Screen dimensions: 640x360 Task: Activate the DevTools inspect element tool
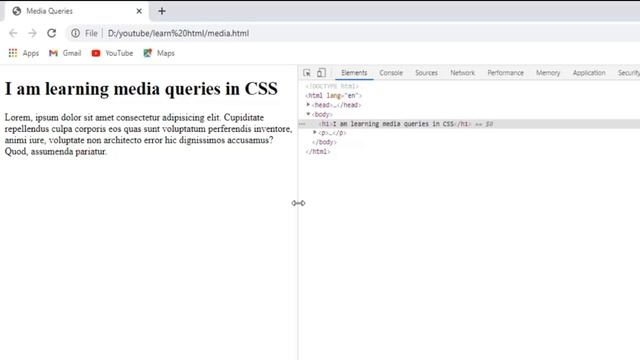click(307, 73)
